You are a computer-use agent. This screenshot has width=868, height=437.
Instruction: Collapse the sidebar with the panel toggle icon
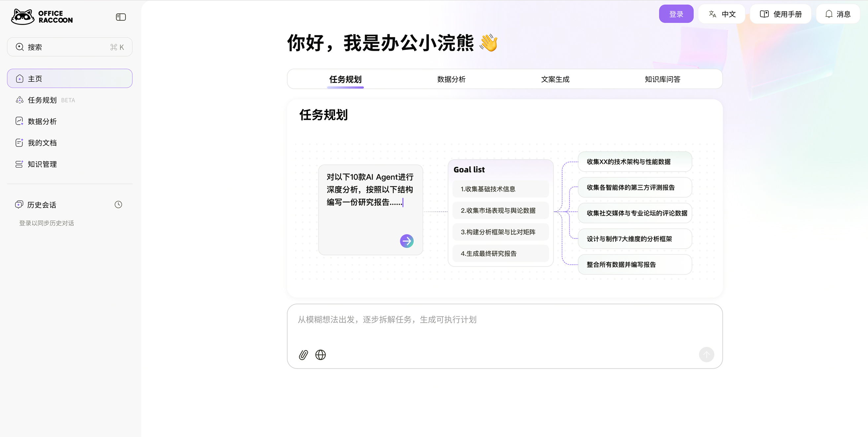(121, 17)
